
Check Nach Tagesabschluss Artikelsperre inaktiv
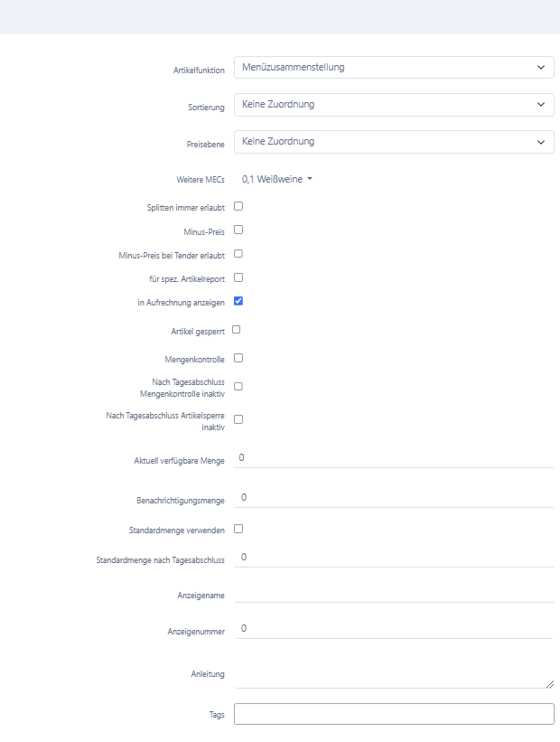tap(238, 419)
